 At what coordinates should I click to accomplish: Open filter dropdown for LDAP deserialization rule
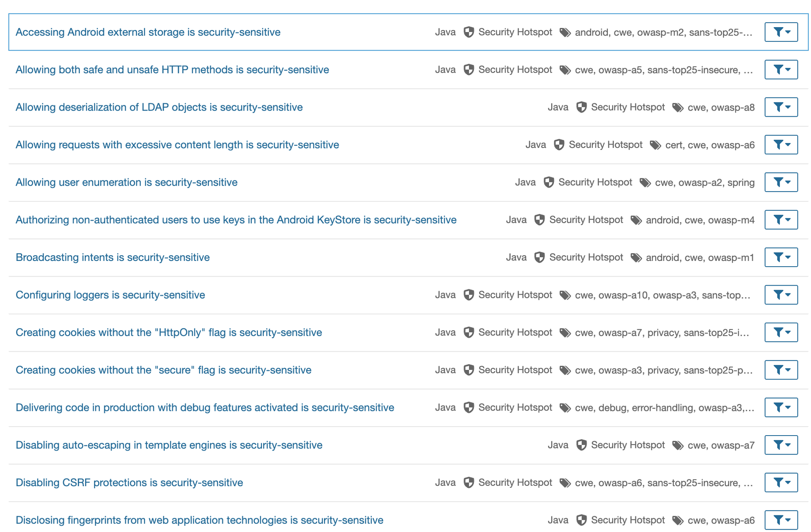781,107
